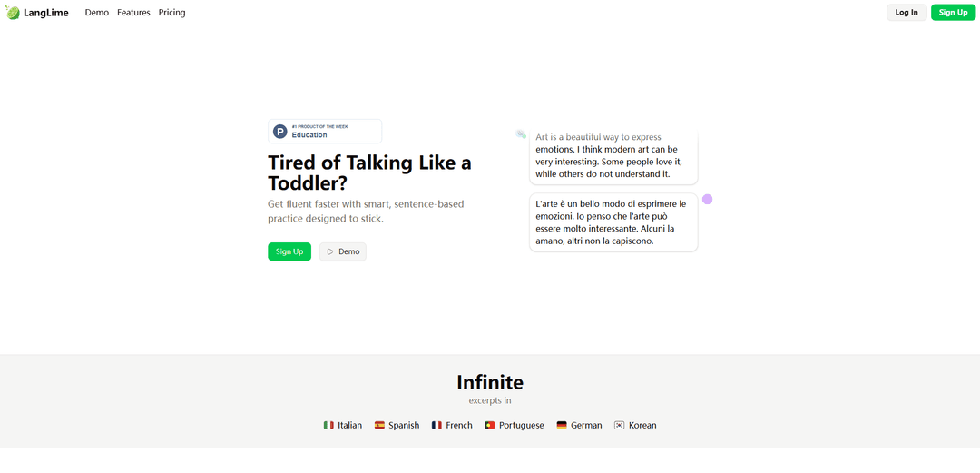Click the purple dot beside the Italian excerpt
The height and width of the screenshot is (473, 980).
pyautogui.click(x=708, y=199)
